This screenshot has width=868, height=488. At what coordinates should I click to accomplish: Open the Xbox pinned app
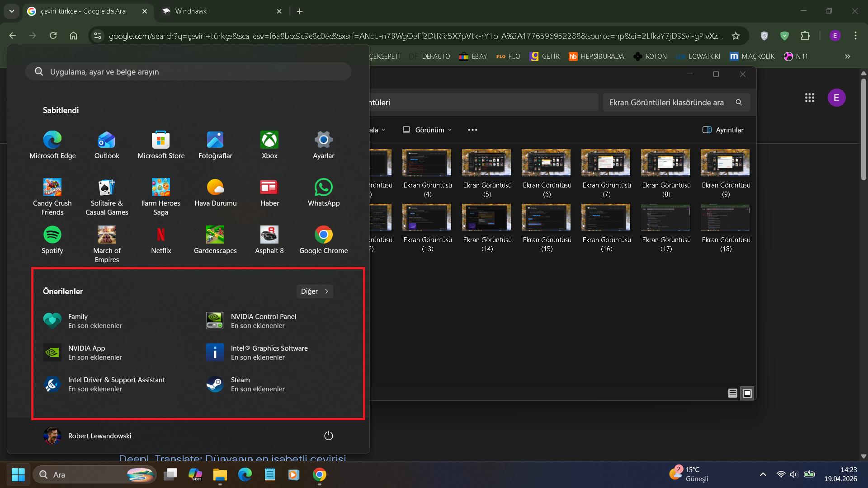(269, 145)
